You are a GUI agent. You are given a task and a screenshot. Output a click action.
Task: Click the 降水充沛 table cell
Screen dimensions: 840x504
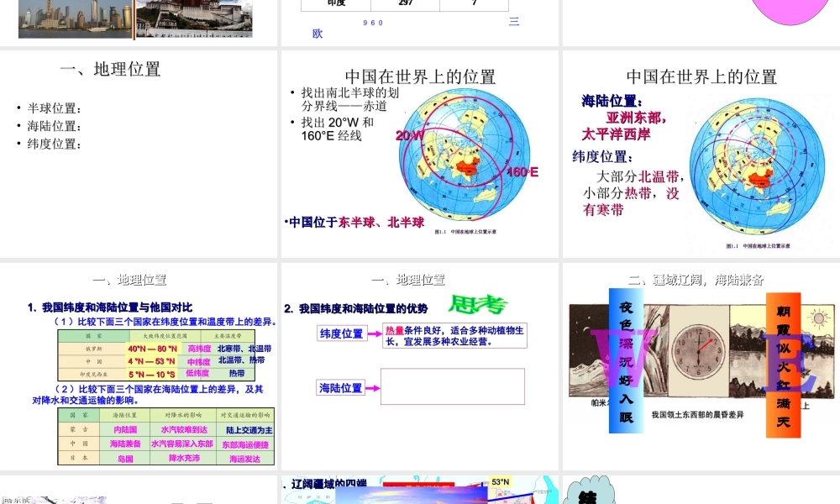(x=184, y=458)
